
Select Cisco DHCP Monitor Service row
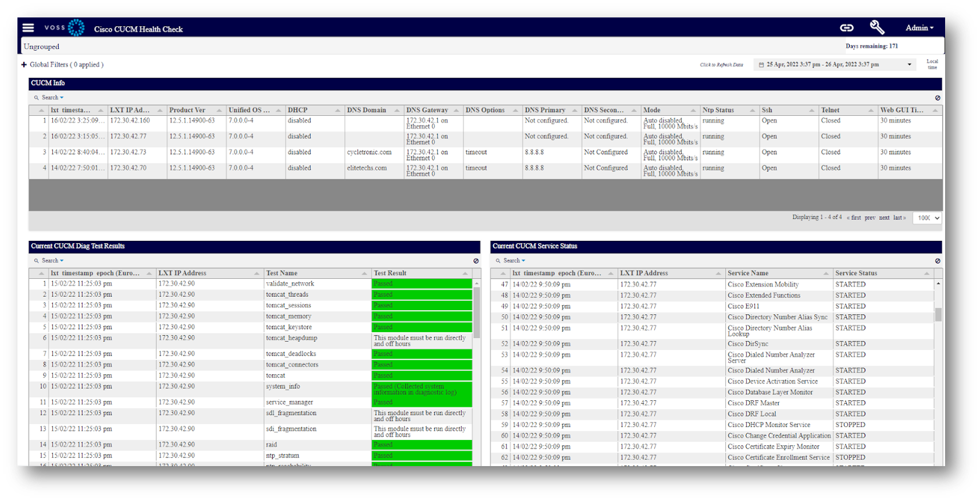712,425
